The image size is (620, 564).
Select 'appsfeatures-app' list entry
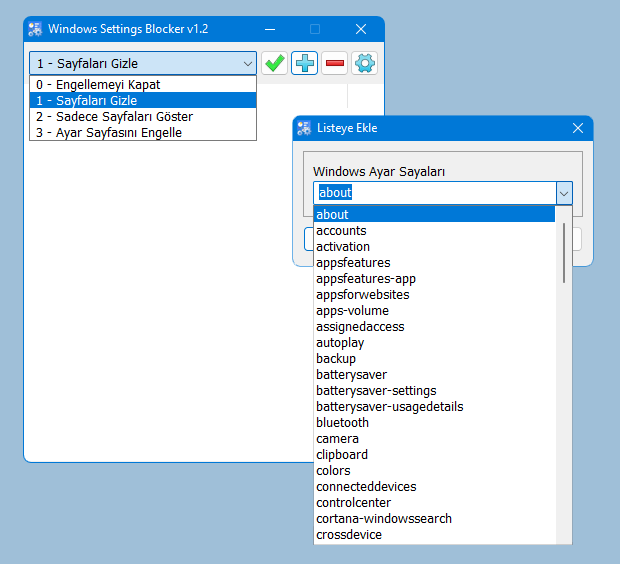[435, 278]
